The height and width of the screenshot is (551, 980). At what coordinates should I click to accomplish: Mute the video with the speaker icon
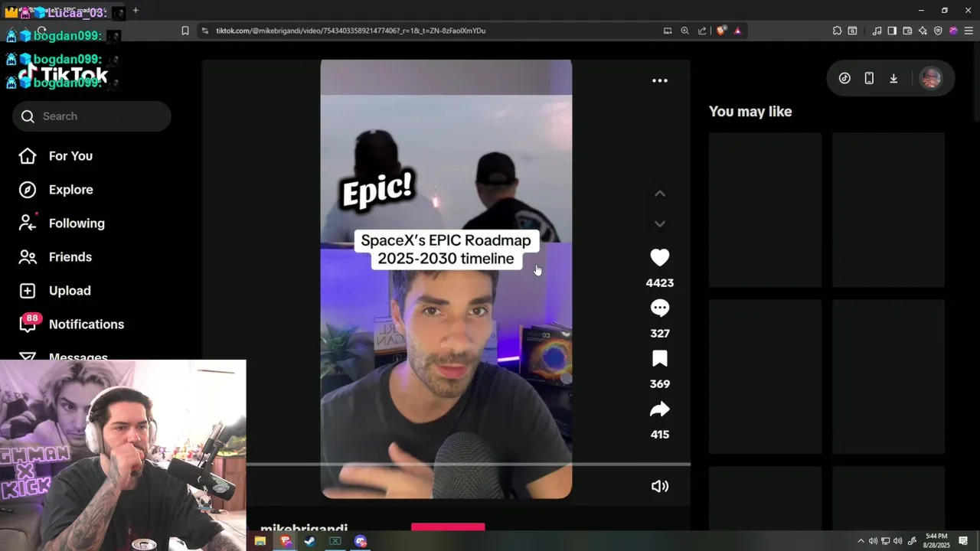659,486
